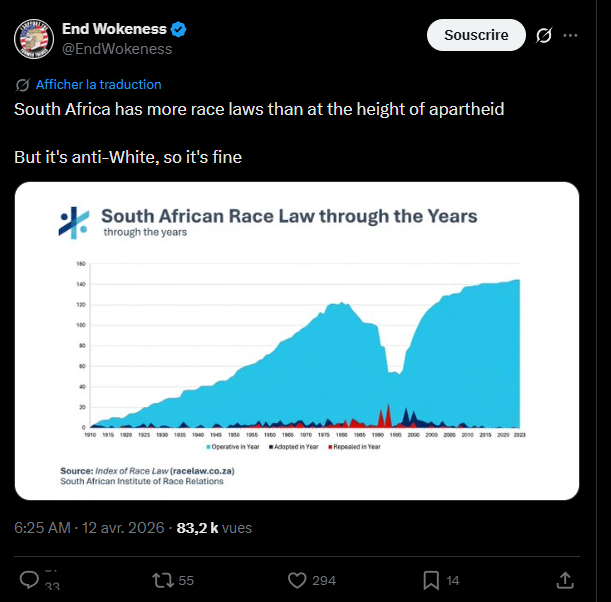Repost the tweet using the retweet icon

click(x=161, y=580)
